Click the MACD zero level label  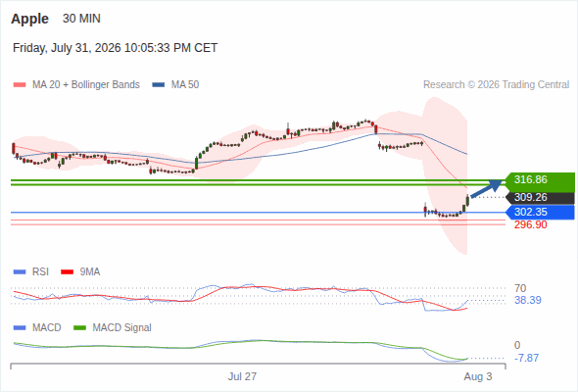click(517, 345)
